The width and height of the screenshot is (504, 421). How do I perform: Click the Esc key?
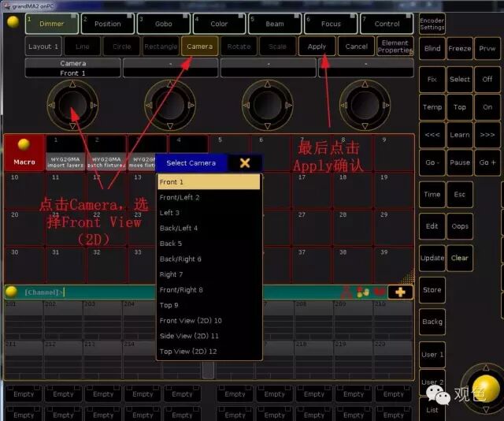460,194
